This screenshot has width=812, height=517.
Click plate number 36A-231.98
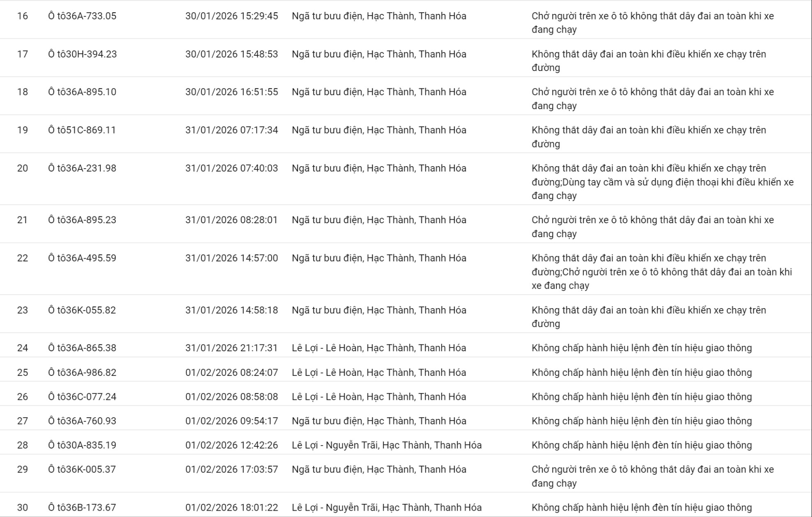pos(82,168)
